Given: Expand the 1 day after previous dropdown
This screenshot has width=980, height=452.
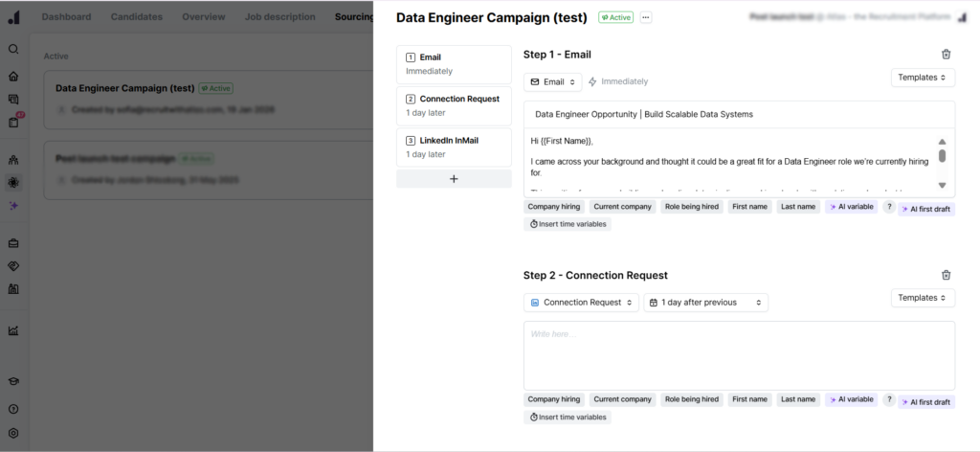Looking at the screenshot, I should click(705, 303).
